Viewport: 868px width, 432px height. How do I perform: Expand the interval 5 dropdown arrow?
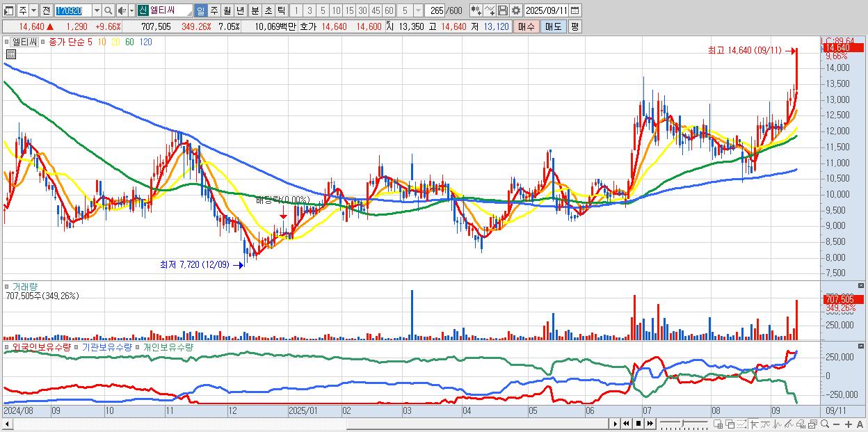click(418, 10)
